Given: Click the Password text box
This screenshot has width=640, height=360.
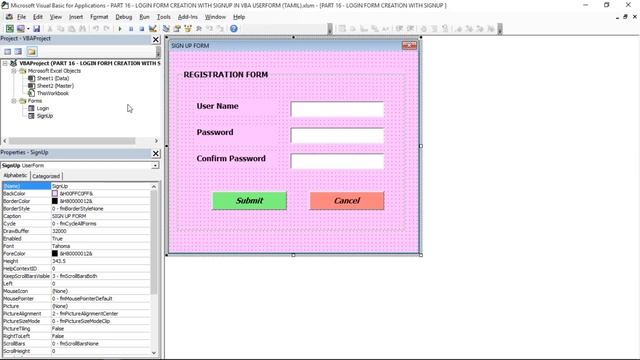Looking at the screenshot, I should (337, 135).
